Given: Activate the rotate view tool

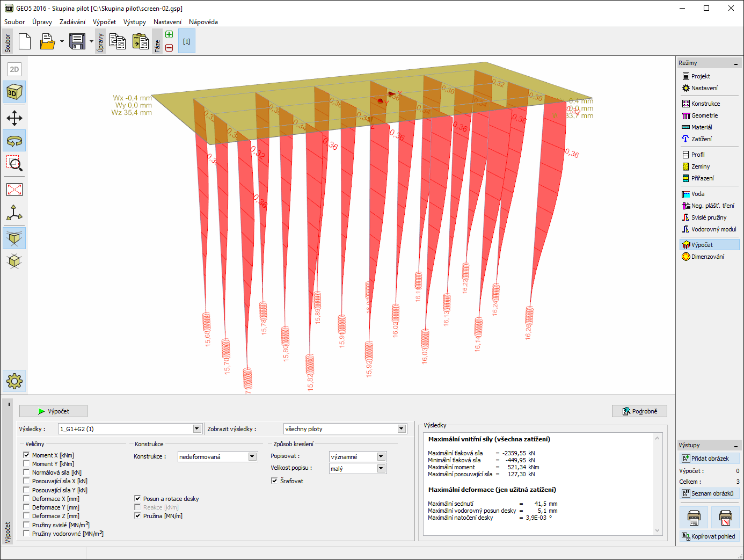Looking at the screenshot, I should coord(14,141).
